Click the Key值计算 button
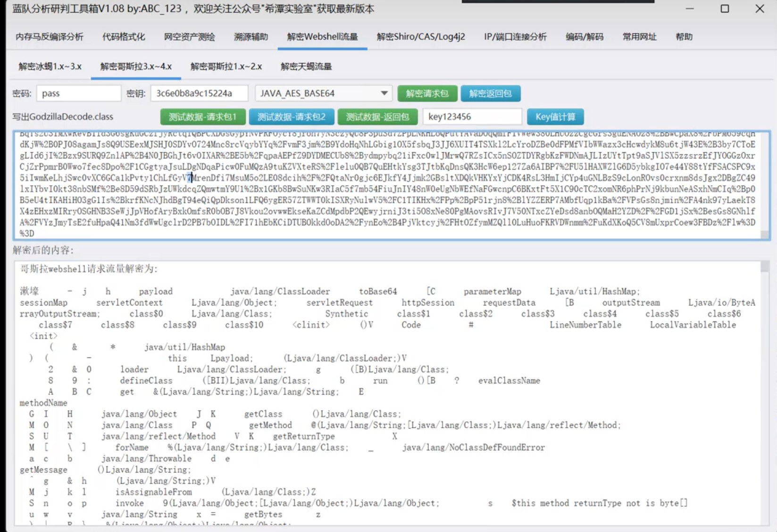This screenshot has width=777, height=532. pos(555,117)
